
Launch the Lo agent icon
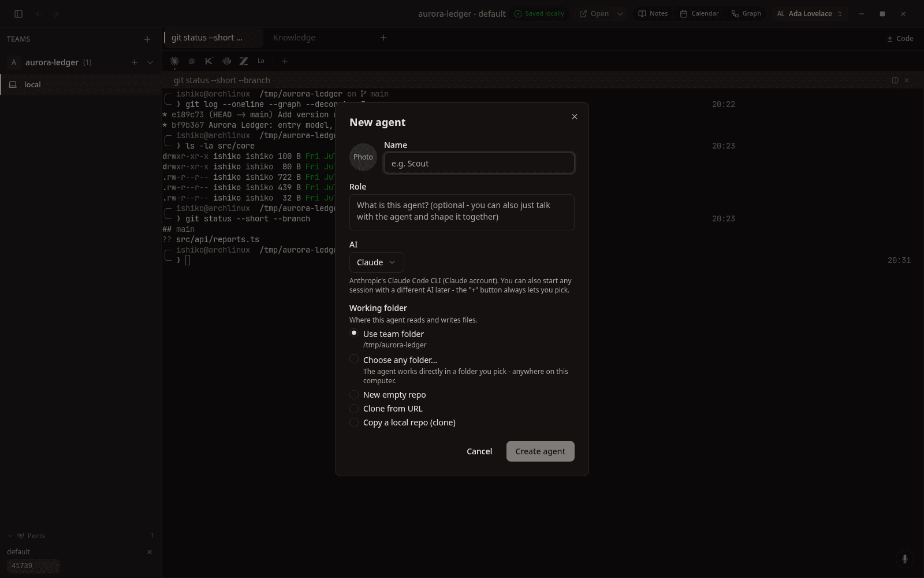(261, 61)
